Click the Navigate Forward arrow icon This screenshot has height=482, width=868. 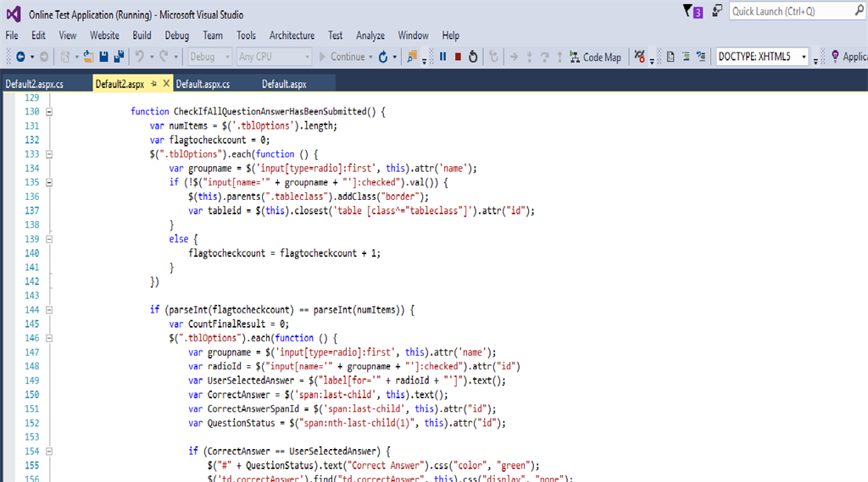[44, 57]
